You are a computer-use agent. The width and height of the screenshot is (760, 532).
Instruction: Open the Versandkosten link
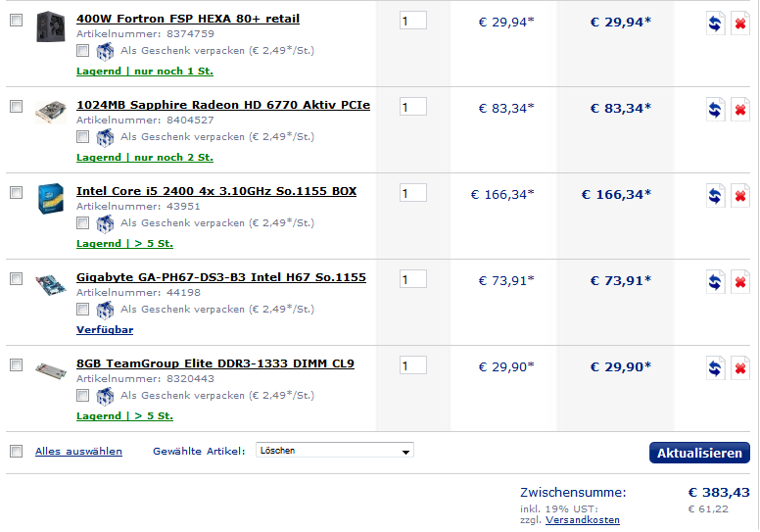click(582, 520)
